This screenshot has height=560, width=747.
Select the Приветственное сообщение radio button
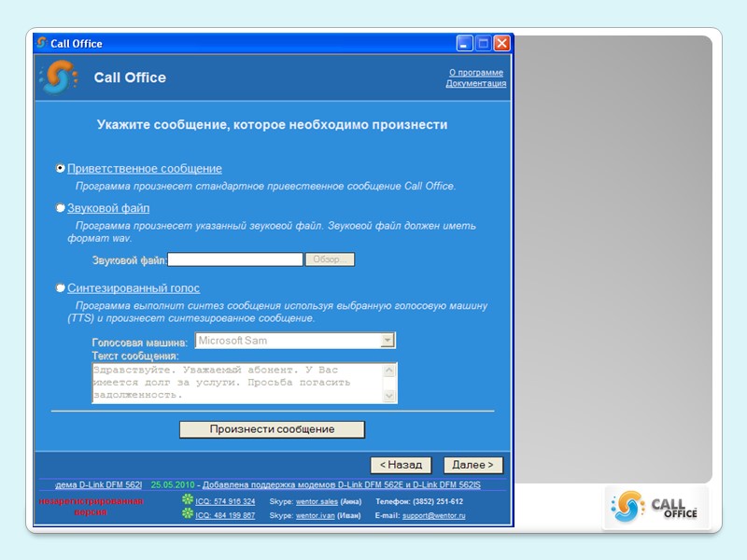click(60, 168)
